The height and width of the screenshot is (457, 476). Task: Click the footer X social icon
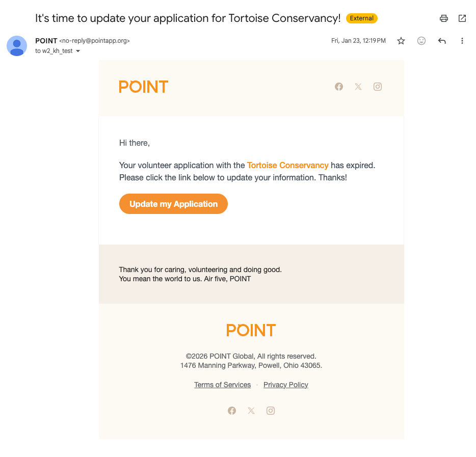point(251,411)
